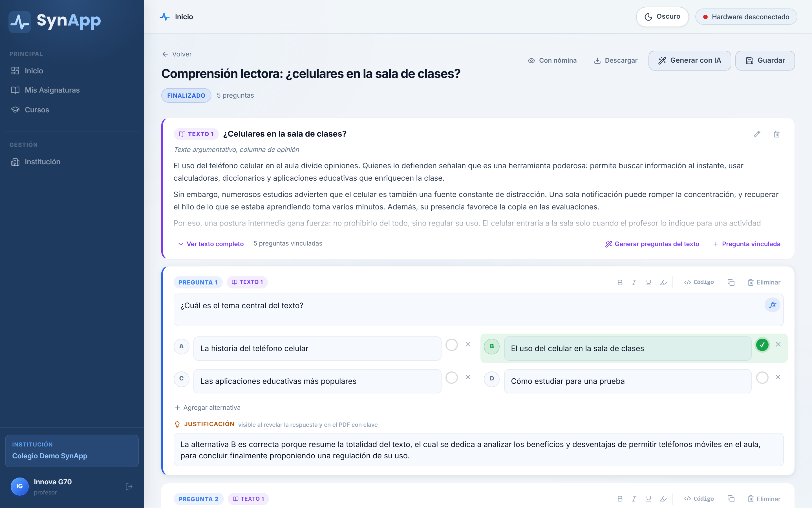Select the highlighter tool in Pregunta 1 toolbar
812x508 pixels.
point(663,283)
